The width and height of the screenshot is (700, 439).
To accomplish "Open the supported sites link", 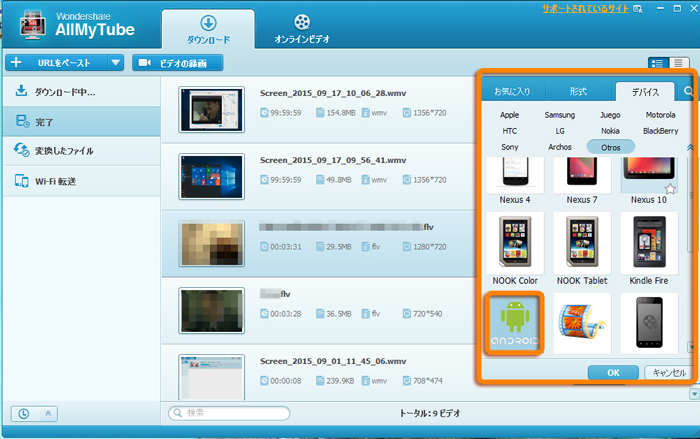I will pos(585,8).
